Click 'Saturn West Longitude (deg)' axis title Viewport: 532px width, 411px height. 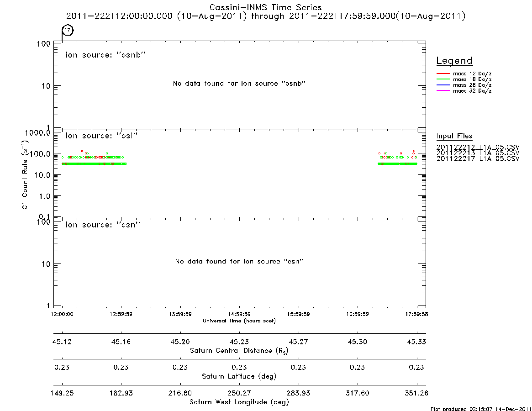pos(239,402)
